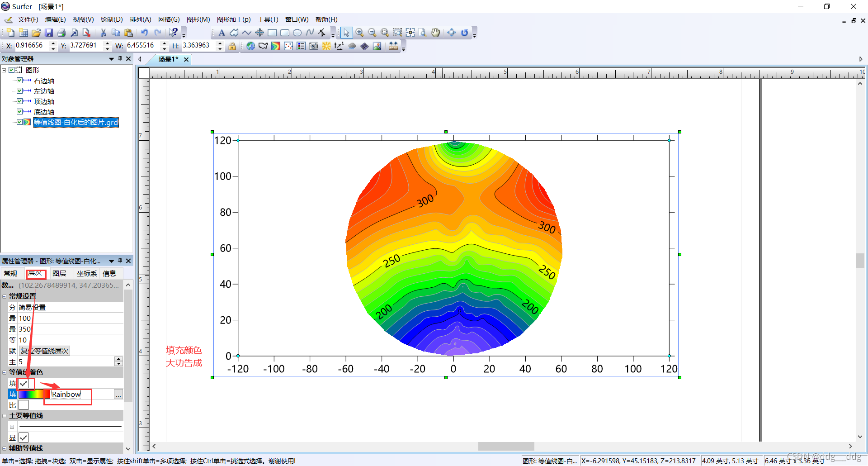Open the 网格(G) menu
868x466 pixels.
(x=169, y=19)
